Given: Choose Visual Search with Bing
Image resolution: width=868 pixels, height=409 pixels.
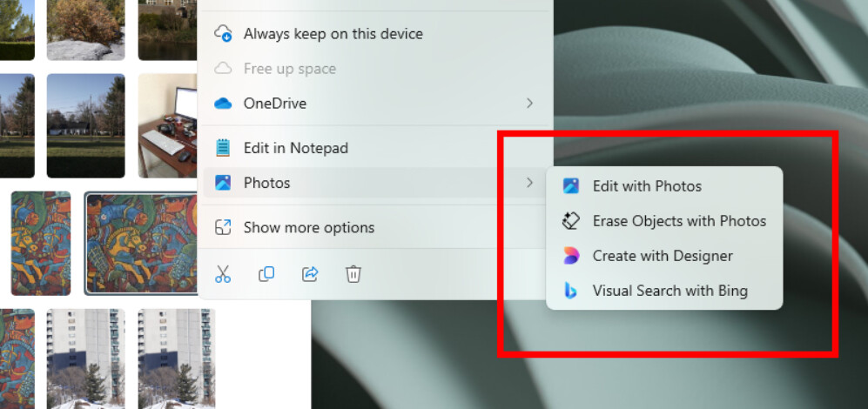Looking at the screenshot, I should 664,291.
